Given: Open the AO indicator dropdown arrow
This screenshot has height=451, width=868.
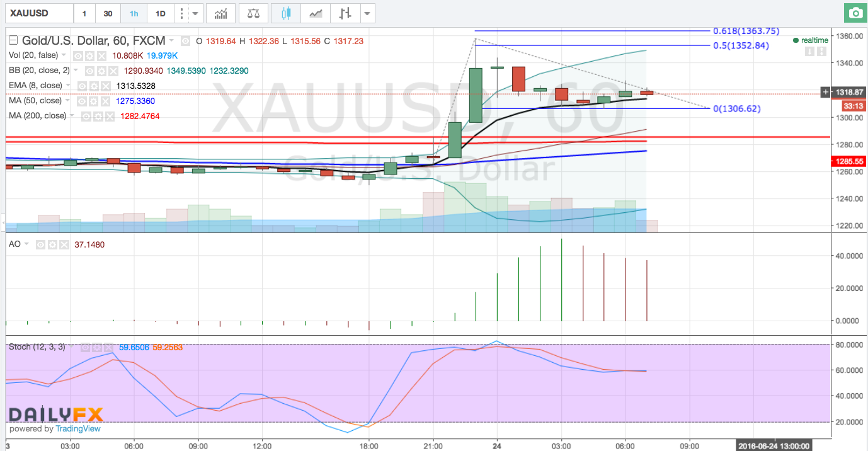Looking at the screenshot, I should tap(26, 244).
